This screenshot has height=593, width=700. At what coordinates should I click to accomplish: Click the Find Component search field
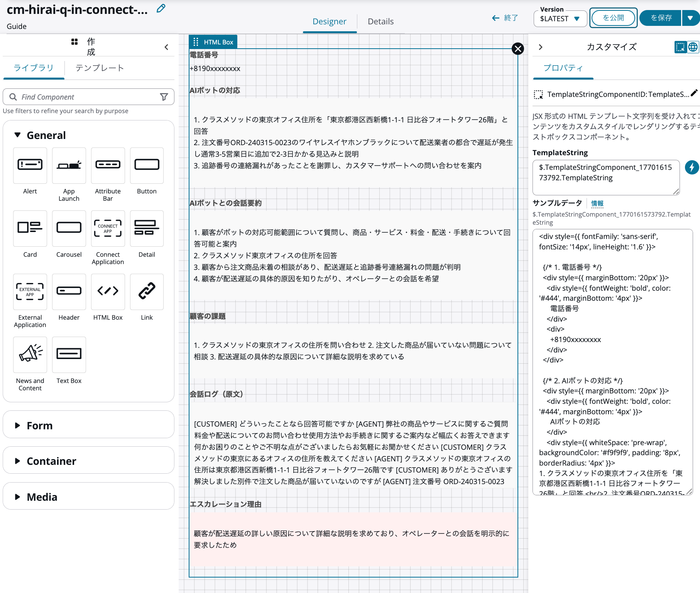click(x=77, y=97)
